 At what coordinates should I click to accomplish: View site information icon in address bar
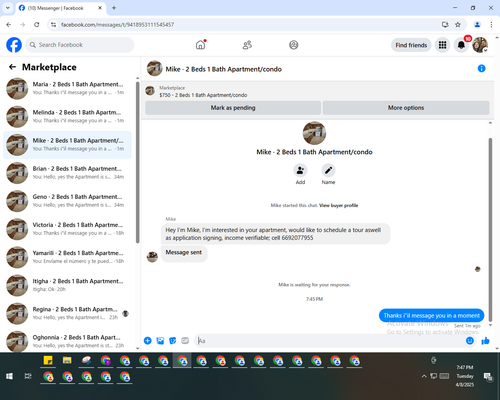coord(53,24)
